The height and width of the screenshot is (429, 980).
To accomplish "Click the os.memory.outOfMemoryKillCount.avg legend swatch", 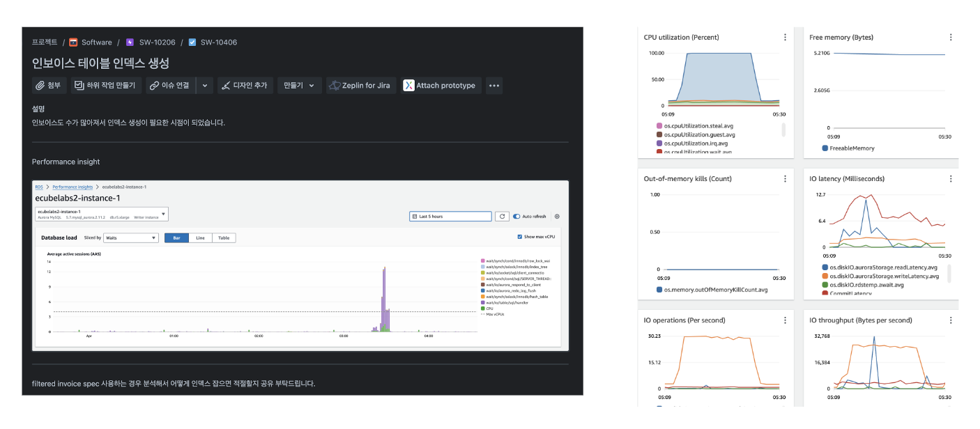I will point(659,290).
